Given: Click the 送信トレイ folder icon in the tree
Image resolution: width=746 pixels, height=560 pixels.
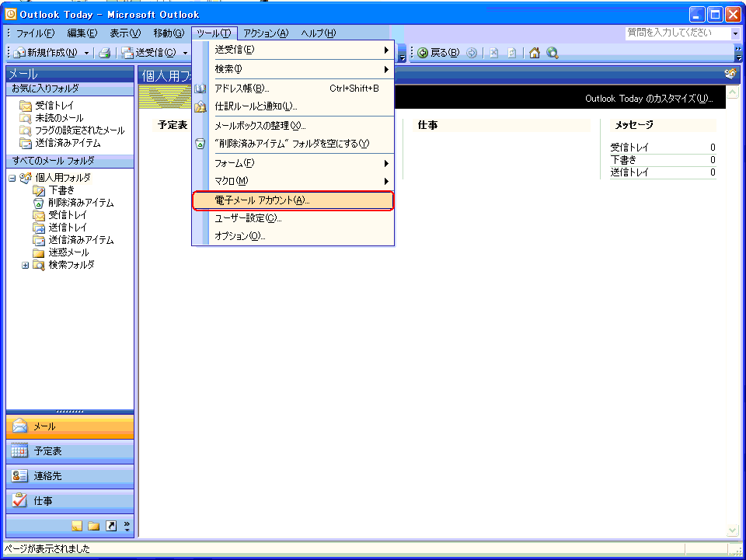Looking at the screenshot, I should (39, 228).
